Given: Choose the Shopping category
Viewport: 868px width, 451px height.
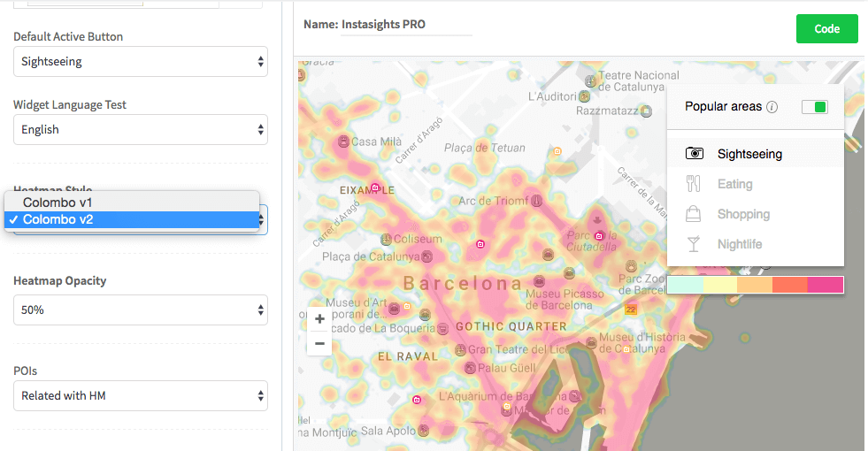Looking at the screenshot, I should [743, 214].
